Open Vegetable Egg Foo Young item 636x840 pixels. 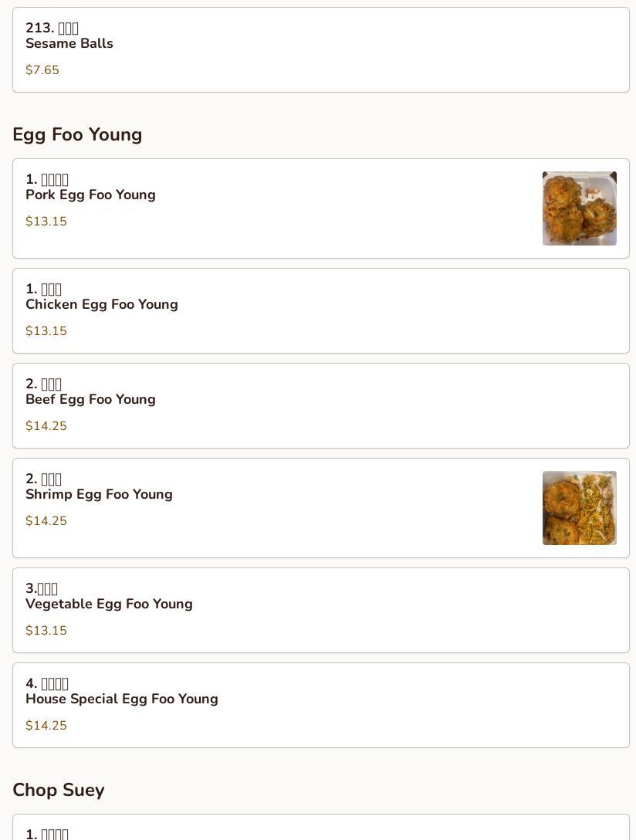pos(320,610)
